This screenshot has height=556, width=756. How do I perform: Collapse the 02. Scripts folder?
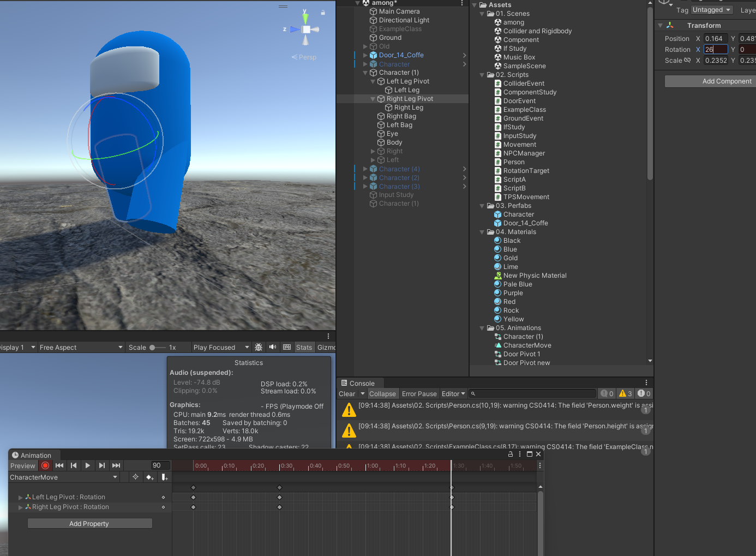(x=482, y=75)
